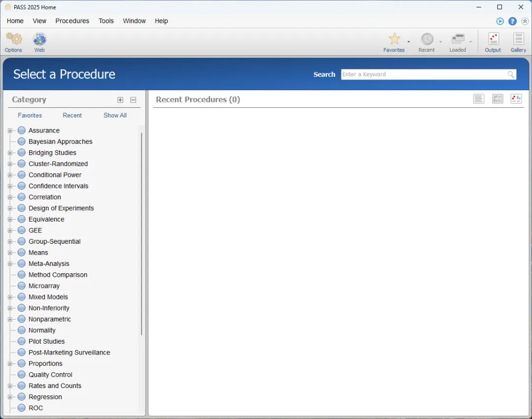Open the Help menu
The height and width of the screenshot is (419, 532).
pos(162,21)
